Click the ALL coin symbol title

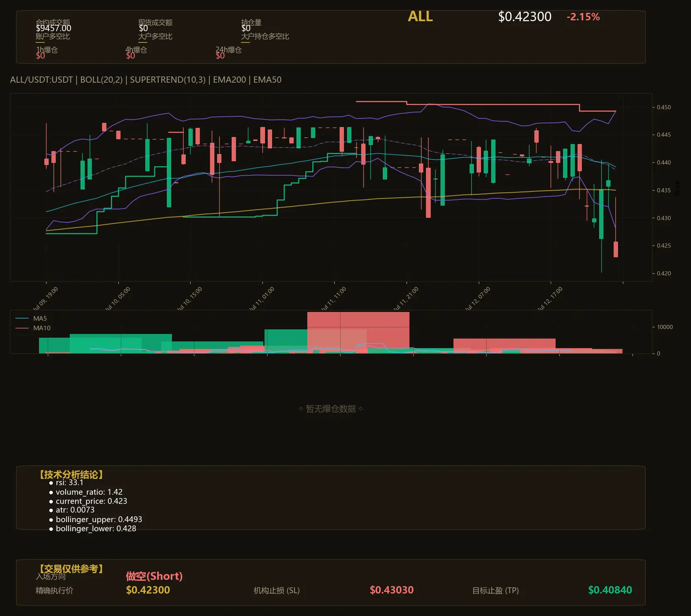420,17
